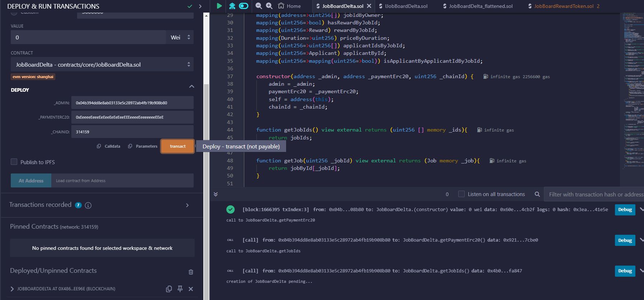Click the _ADMIN address input field
Screen dimensions: 644x300
[132, 103]
